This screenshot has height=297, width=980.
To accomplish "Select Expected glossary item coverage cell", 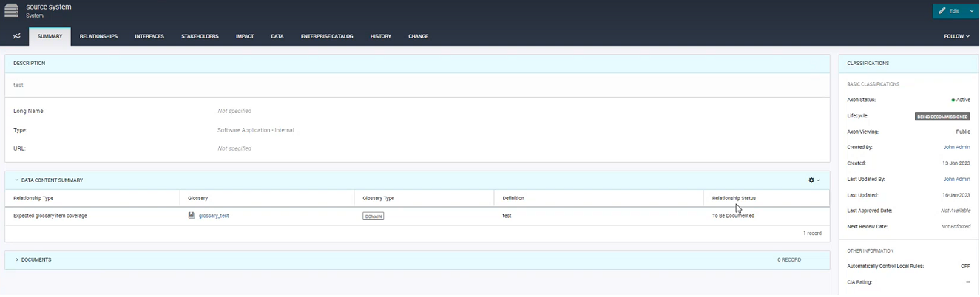I will pyautogui.click(x=50, y=216).
